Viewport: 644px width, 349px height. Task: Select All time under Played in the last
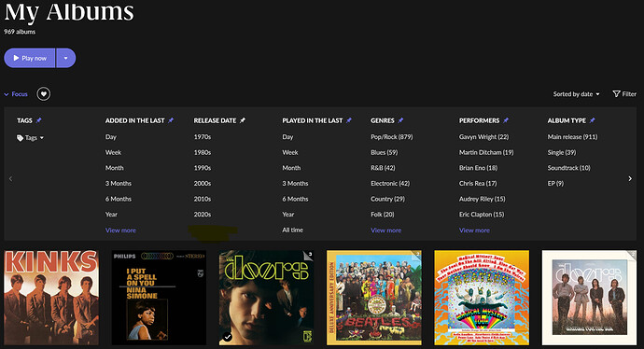pyautogui.click(x=293, y=230)
